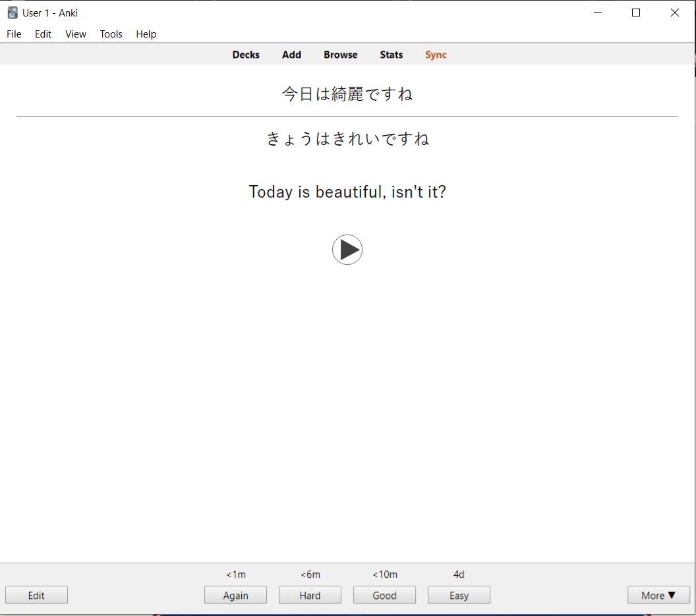Click the "4d" interval label
The height and width of the screenshot is (616, 696).
[x=459, y=574]
